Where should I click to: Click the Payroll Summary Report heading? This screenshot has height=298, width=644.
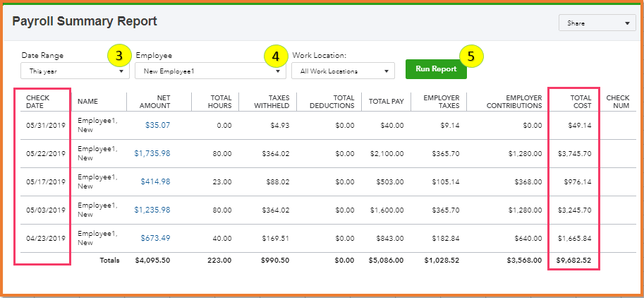85,21
